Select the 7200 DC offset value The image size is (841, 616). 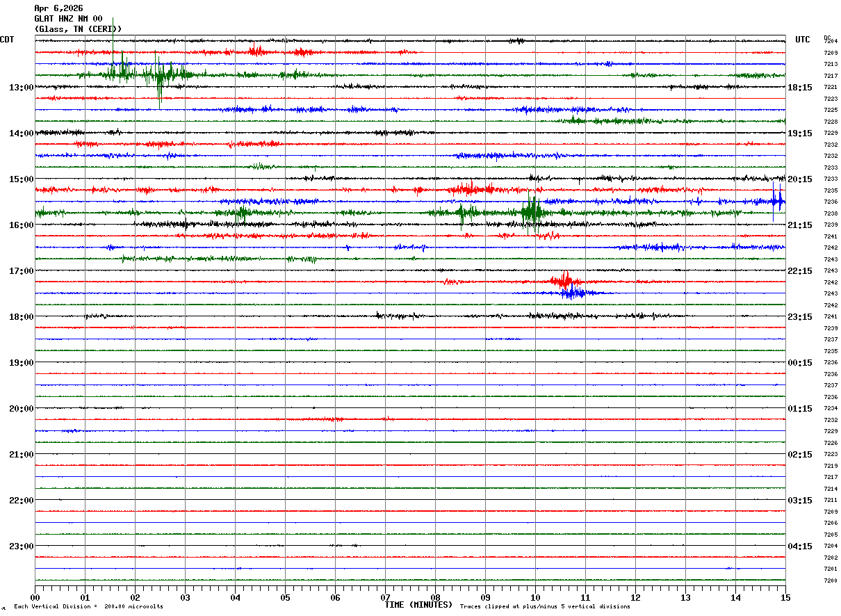830,581
